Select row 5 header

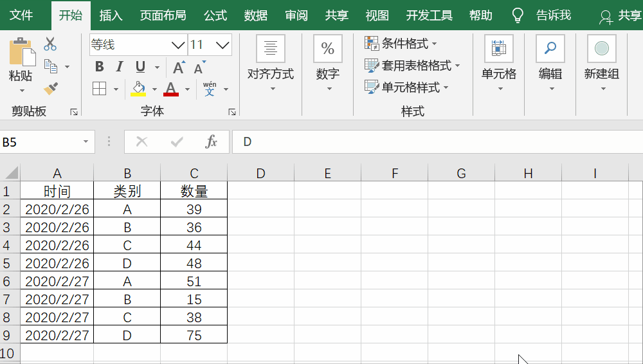10,263
